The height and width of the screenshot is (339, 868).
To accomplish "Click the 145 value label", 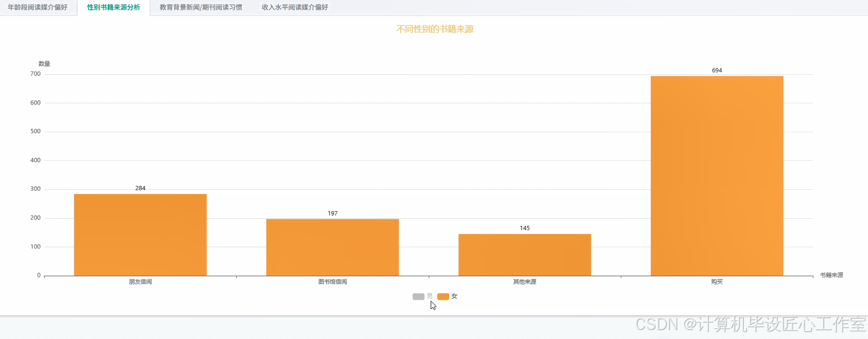I will coord(525,228).
